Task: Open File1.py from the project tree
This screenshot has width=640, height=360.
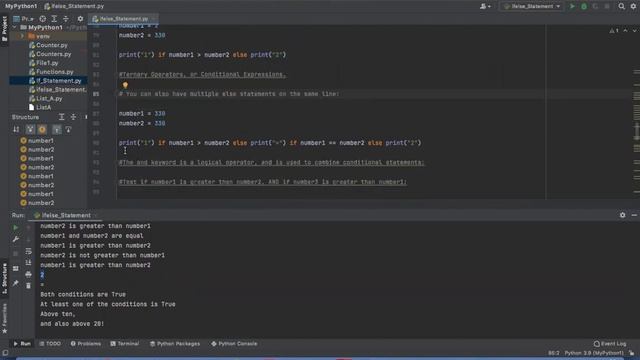Action: [44, 63]
